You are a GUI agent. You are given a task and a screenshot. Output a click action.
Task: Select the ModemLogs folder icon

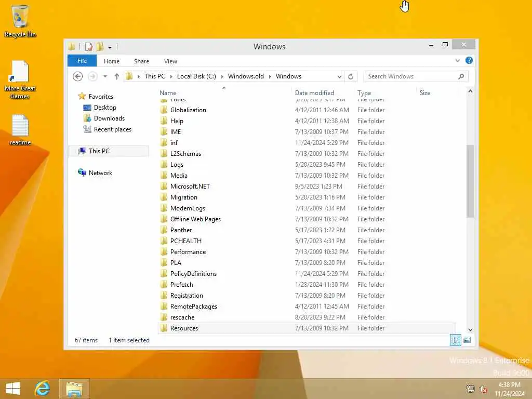(164, 208)
